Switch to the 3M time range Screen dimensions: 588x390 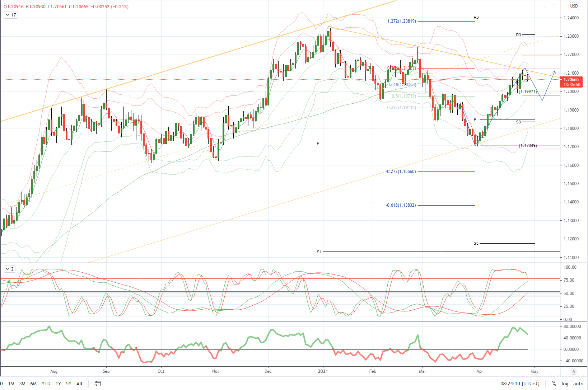coord(22,384)
